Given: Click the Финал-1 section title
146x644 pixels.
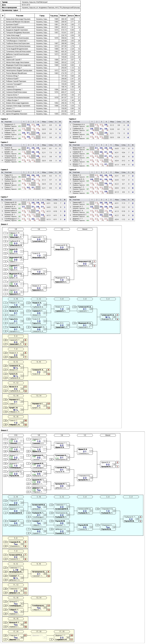Looking at the screenshot, I should 4,224.
